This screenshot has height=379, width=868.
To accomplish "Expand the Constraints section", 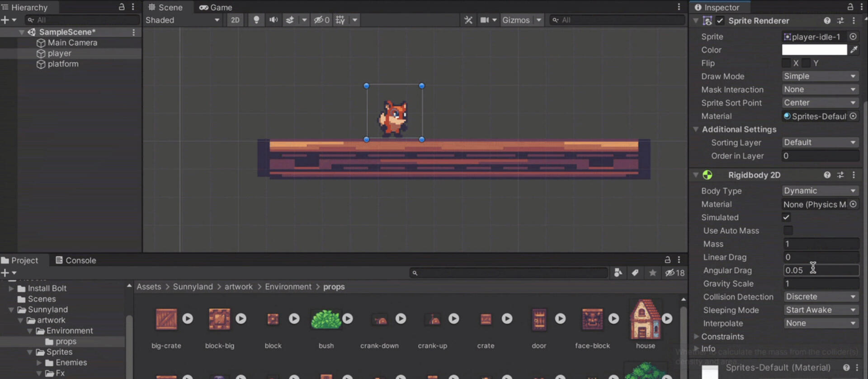I will [697, 336].
